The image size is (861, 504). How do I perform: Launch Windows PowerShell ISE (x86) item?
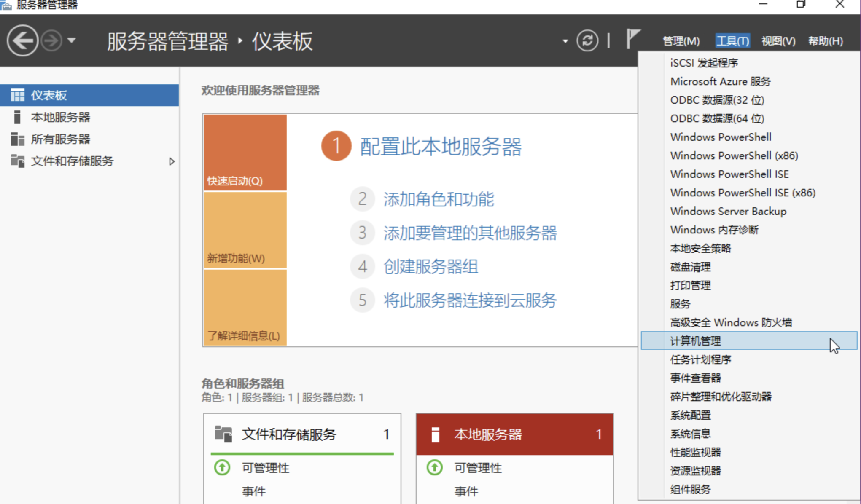[749, 193]
